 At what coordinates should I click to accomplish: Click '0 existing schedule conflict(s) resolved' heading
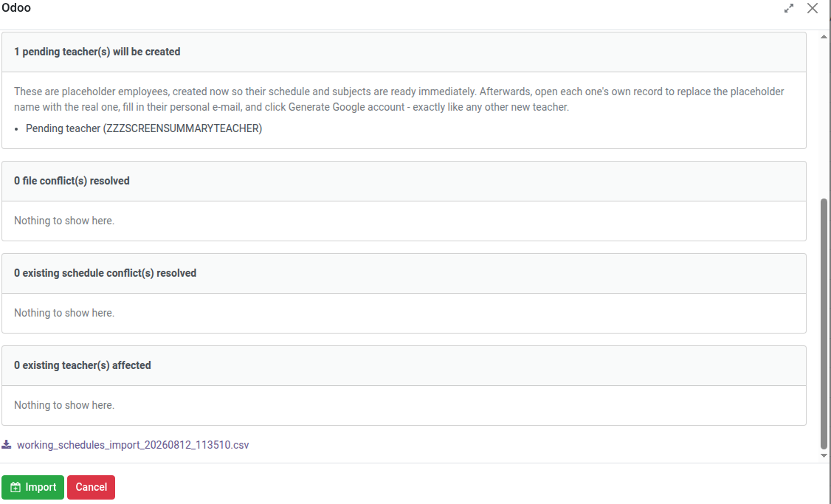click(x=105, y=273)
